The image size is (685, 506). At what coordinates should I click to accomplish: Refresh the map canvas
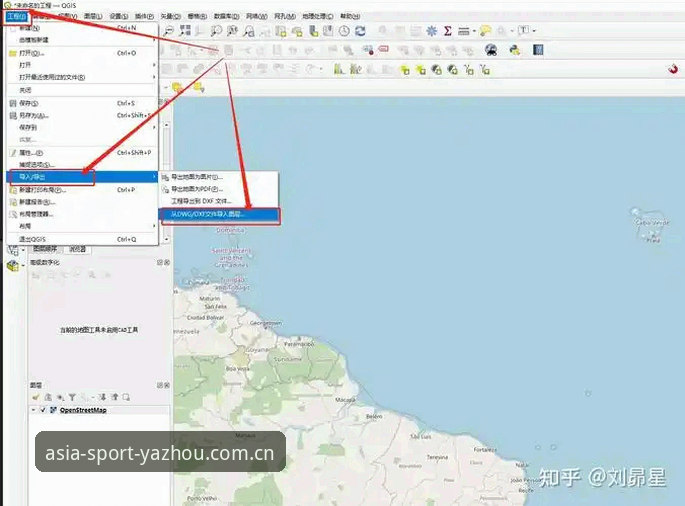pos(360,31)
